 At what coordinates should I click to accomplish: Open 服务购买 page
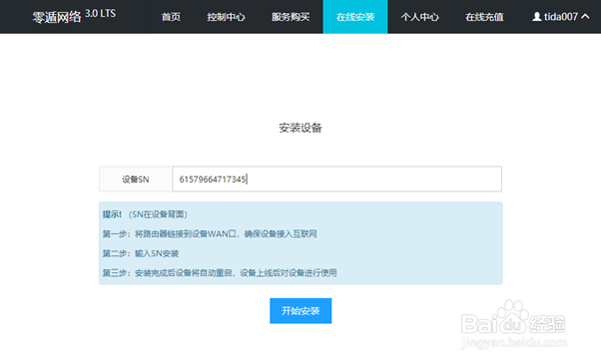[x=291, y=17]
